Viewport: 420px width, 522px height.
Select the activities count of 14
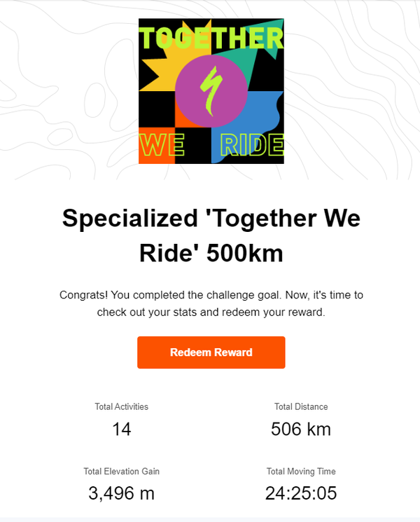122,429
